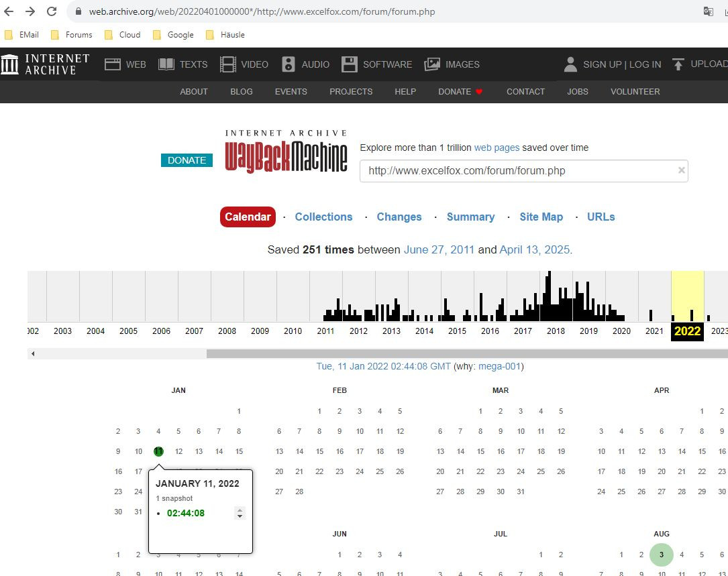Open the ABOUT menu item
Screen dimensions: 728x576
(194, 91)
